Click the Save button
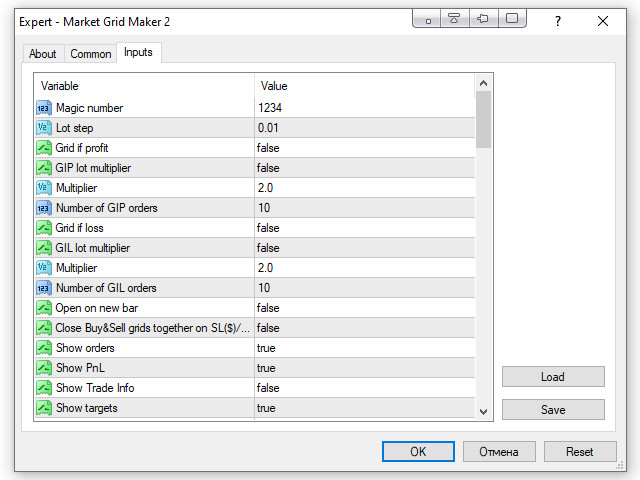 (x=553, y=409)
